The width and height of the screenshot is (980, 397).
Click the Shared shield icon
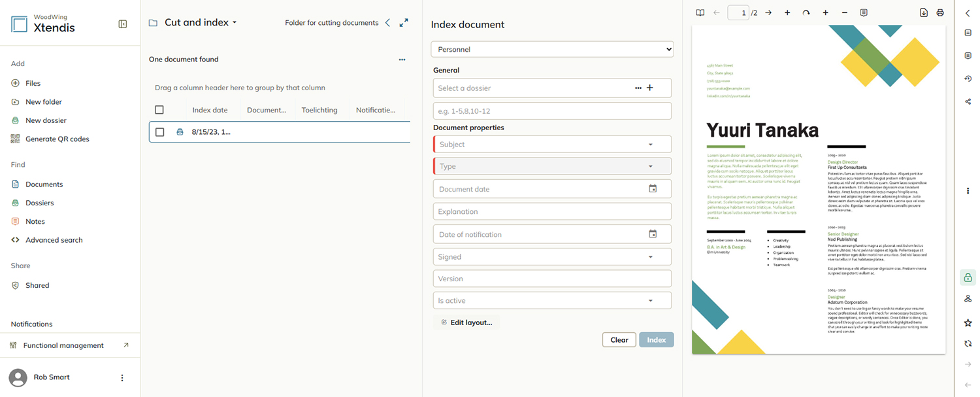pyautogui.click(x=16, y=285)
